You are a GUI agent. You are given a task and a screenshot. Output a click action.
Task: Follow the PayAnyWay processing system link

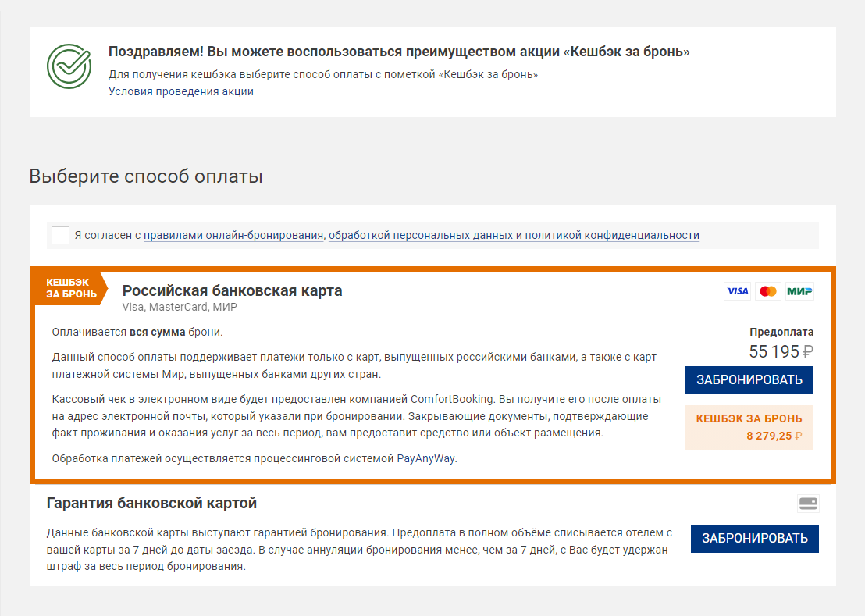coord(426,459)
